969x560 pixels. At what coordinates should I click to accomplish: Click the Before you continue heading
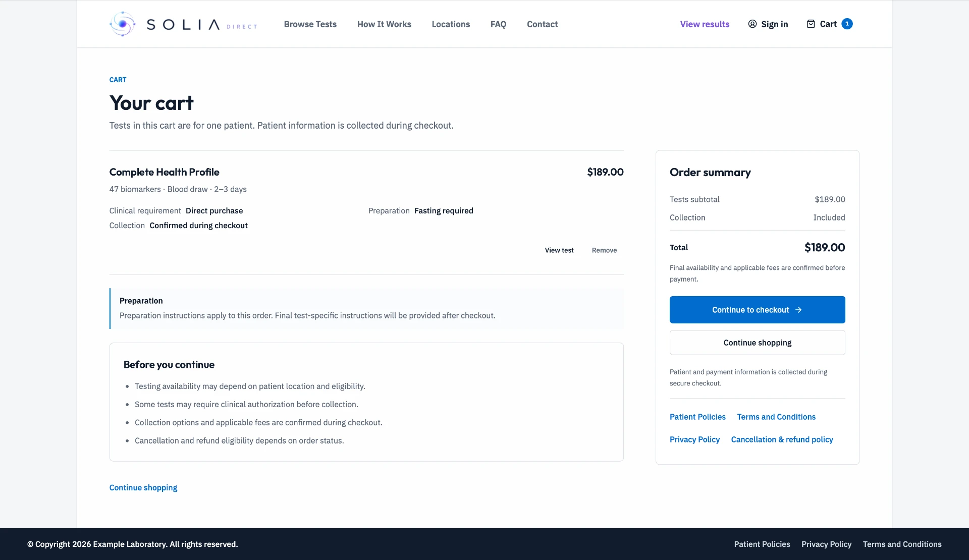click(169, 365)
